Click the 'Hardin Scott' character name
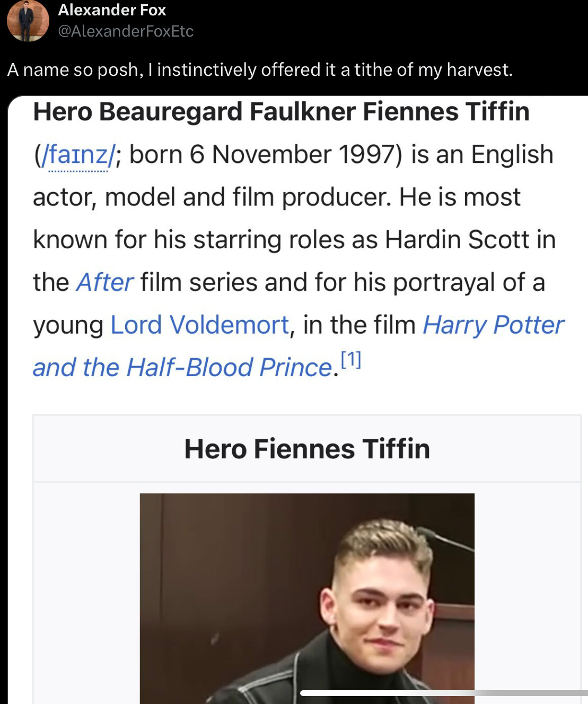 click(457, 240)
